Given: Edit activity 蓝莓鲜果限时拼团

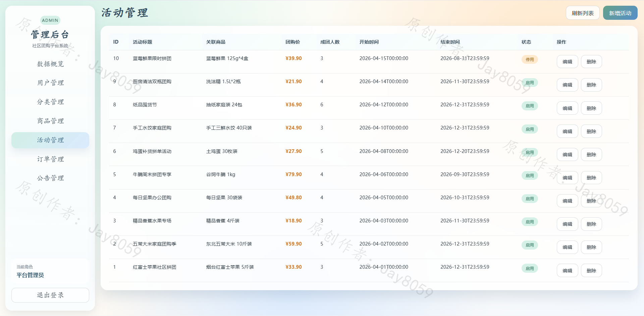Looking at the screenshot, I should [x=568, y=62].
